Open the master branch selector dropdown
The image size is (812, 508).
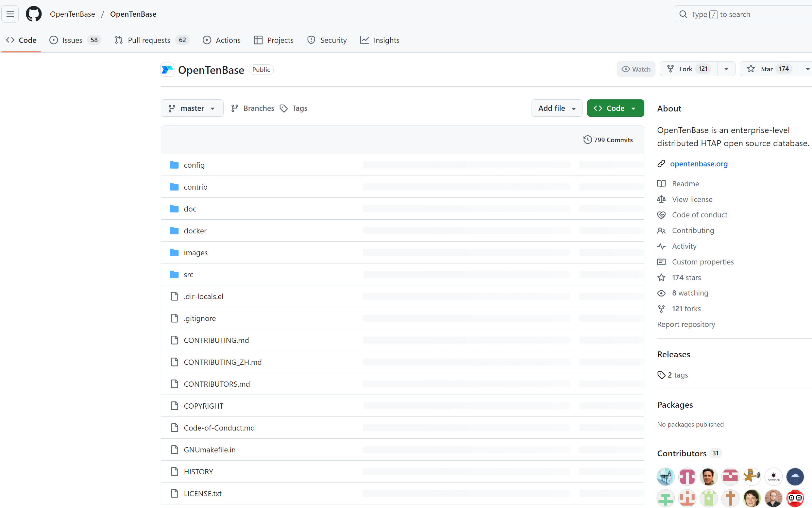pyautogui.click(x=192, y=108)
